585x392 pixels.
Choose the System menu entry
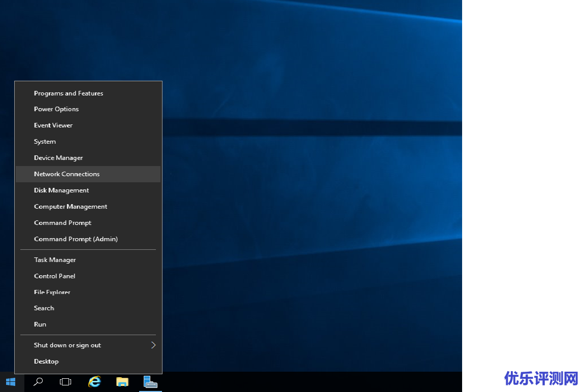[x=45, y=142]
